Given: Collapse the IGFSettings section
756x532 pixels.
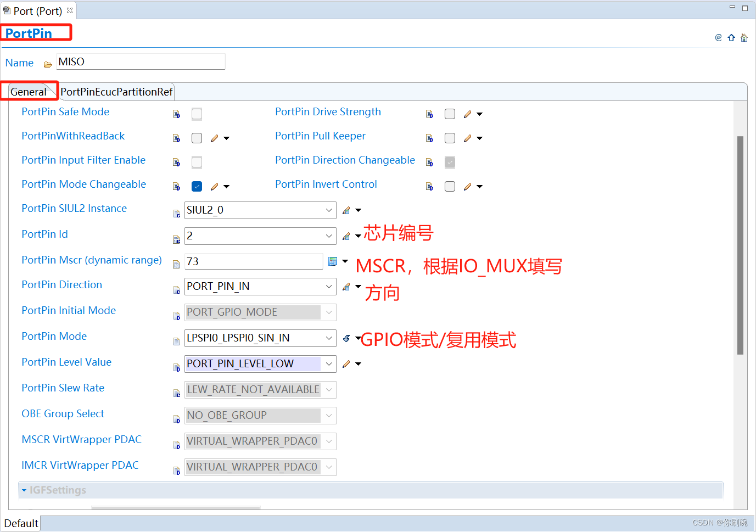Looking at the screenshot, I should [x=24, y=490].
